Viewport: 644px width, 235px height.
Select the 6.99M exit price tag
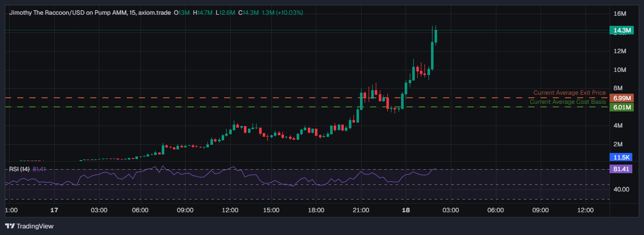[621, 98]
